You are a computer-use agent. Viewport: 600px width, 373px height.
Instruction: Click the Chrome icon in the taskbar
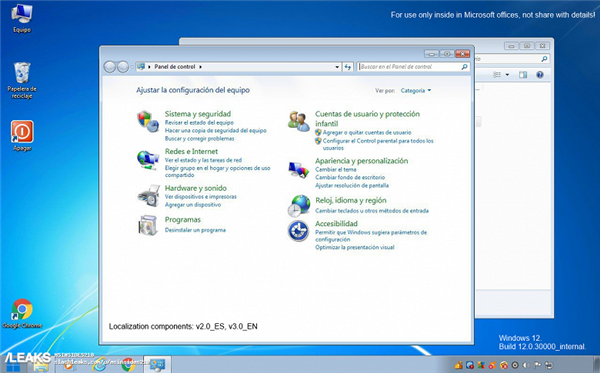pos(128,365)
